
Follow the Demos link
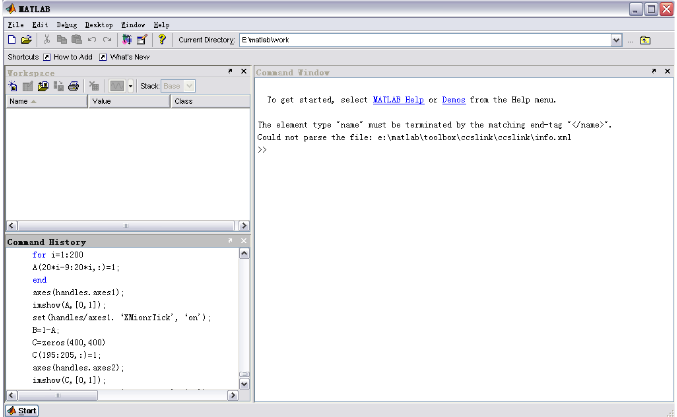click(x=453, y=100)
